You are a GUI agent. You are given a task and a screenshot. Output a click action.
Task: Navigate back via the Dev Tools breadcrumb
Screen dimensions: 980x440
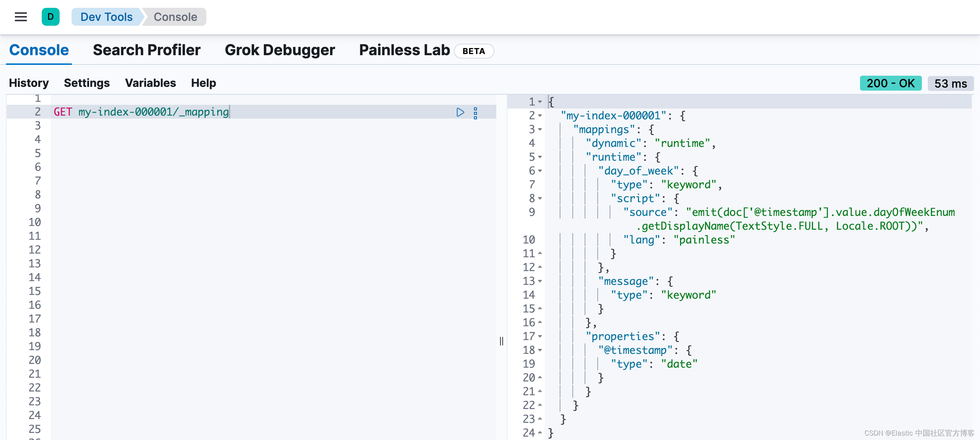pos(106,17)
